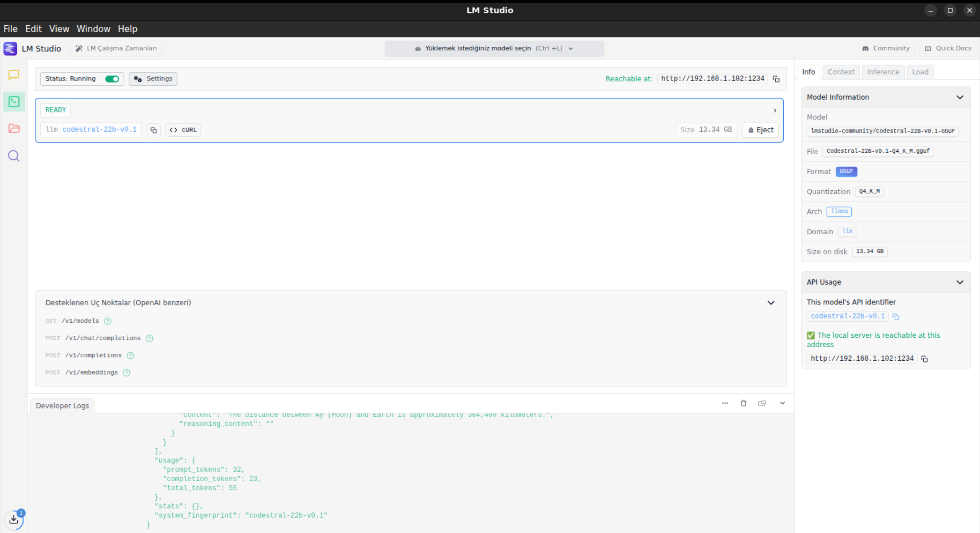The image size is (980, 533).
Task: Open help for /v1/chat/completions endpoint
Action: click(149, 338)
